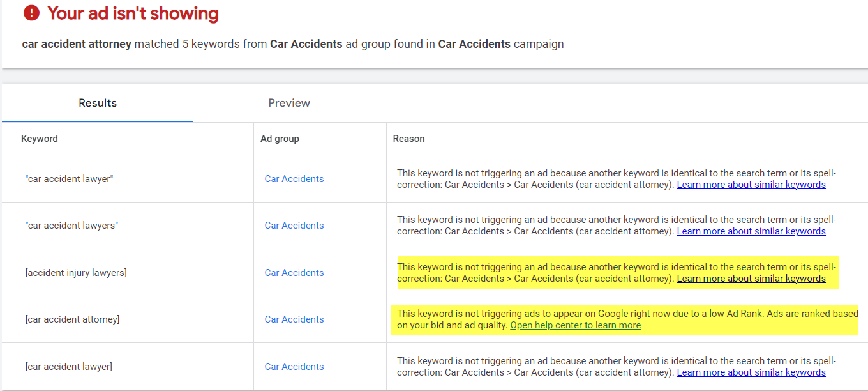Open Car Accidents ad group in "[car accident attorney]" row

[294, 319]
